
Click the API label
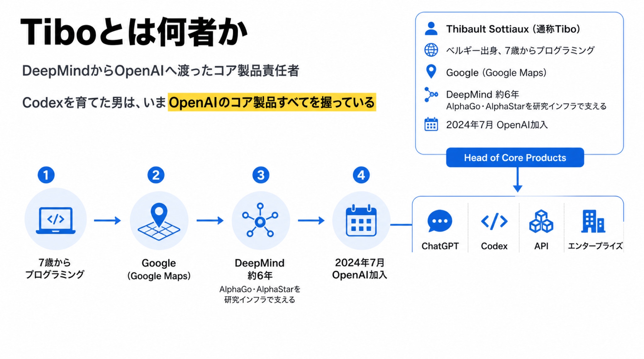pos(541,246)
